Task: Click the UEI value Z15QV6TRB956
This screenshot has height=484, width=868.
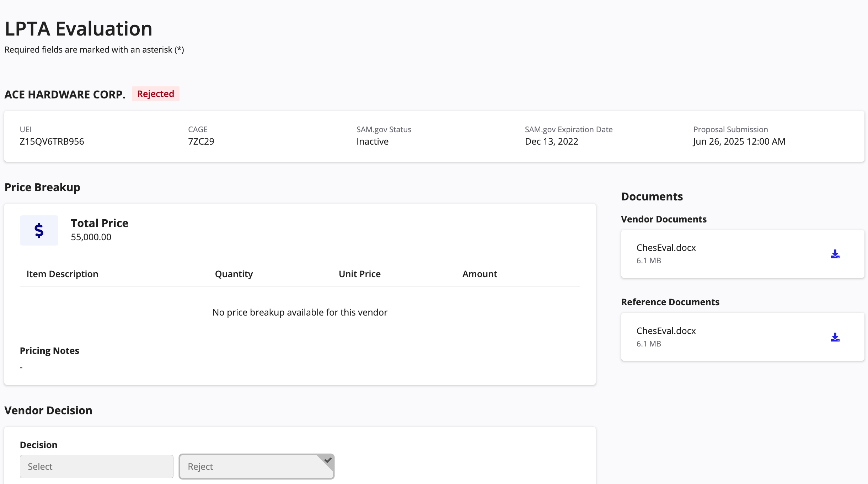Action: point(52,141)
